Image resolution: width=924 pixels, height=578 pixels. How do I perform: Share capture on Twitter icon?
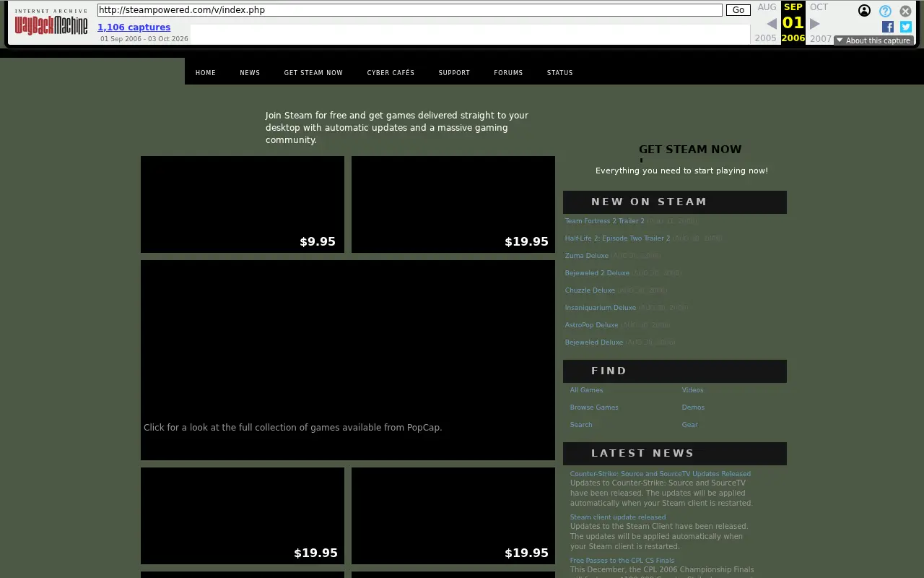point(906,27)
